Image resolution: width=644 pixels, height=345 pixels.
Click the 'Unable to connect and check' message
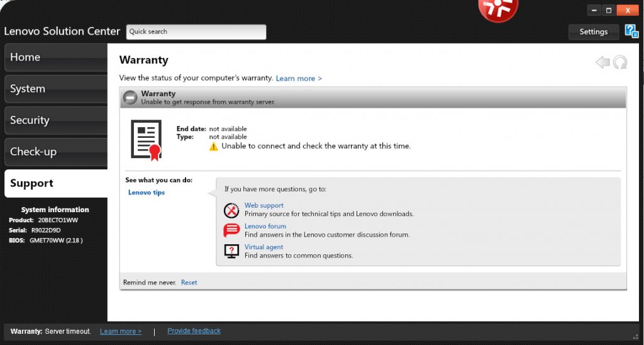pyautogui.click(x=316, y=146)
